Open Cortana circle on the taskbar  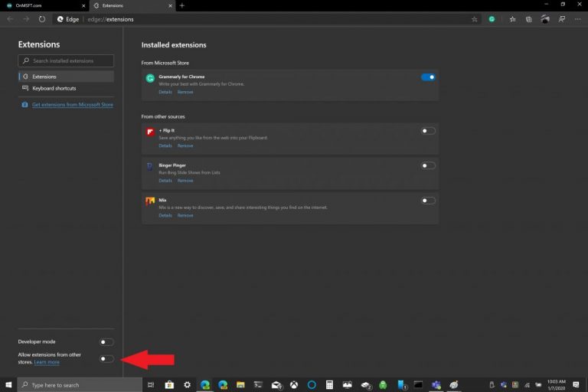312,385
